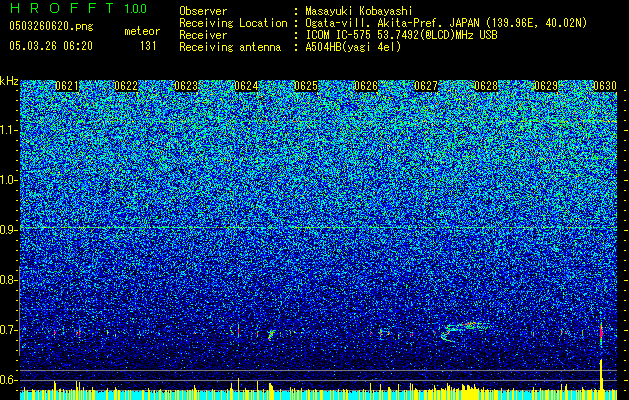Click the 0623 time marker
Viewport: 629px width, 400px height.
coord(186,86)
